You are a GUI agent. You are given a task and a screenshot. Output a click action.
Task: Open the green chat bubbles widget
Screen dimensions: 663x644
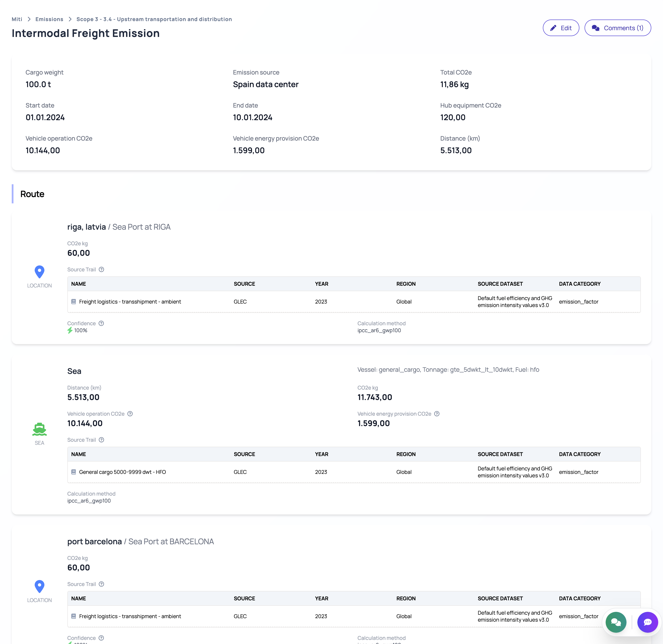[x=616, y=622]
